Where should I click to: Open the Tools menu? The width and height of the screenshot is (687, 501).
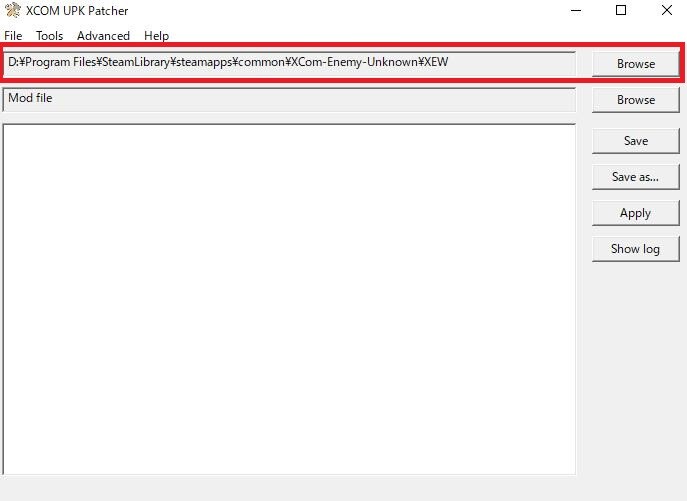click(x=50, y=36)
